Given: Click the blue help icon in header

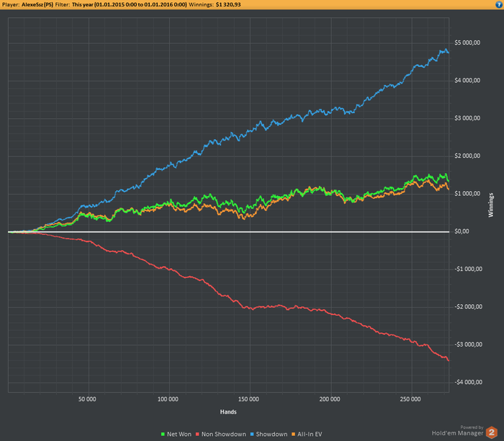Looking at the screenshot, I should [x=499, y=4].
